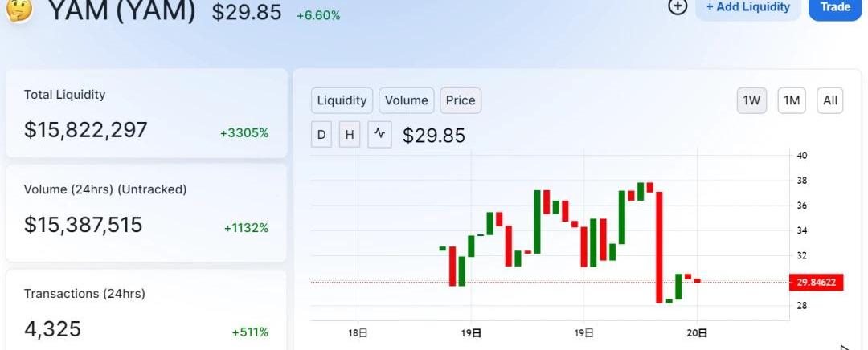Click the + Add Liquidity button
Screen dimensions: 868x350
coord(748,8)
